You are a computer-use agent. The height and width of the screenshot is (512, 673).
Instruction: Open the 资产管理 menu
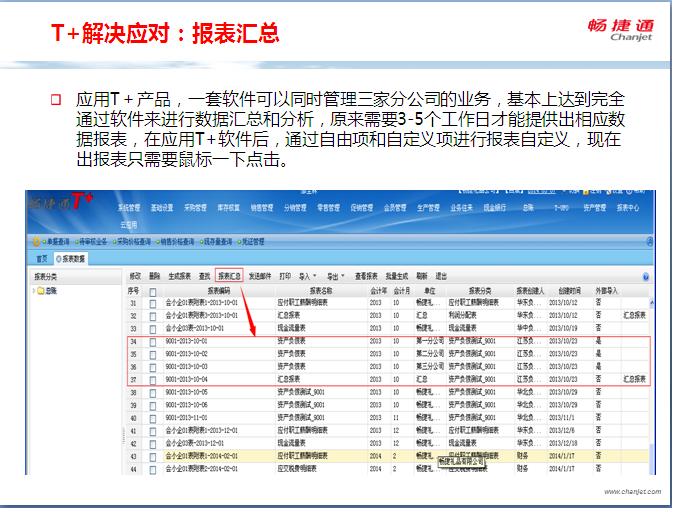(594, 208)
